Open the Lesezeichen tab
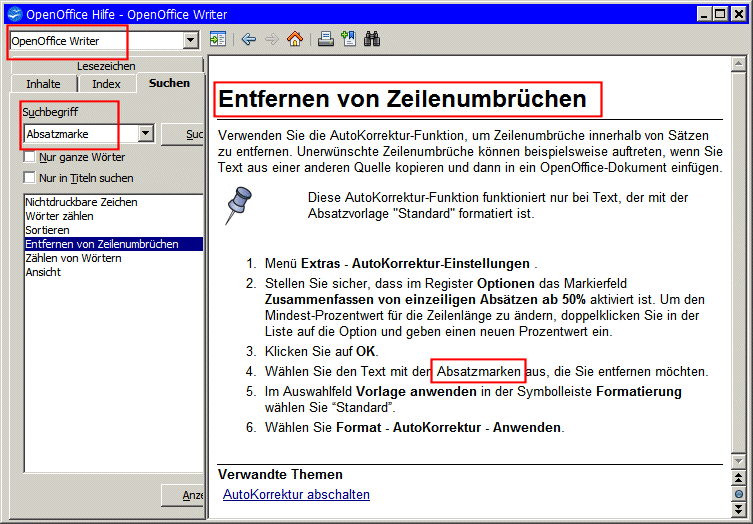The width and height of the screenshot is (753, 524). (x=106, y=66)
